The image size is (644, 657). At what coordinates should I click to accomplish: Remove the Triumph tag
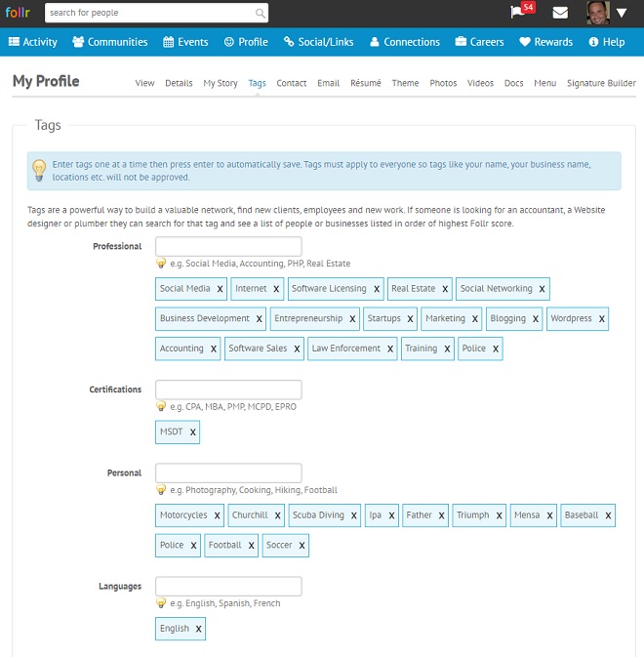[x=500, y=515]
